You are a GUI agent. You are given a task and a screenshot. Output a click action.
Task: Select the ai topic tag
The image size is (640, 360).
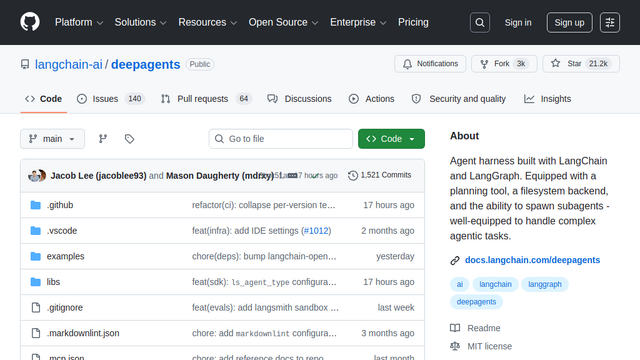[460, 284]
